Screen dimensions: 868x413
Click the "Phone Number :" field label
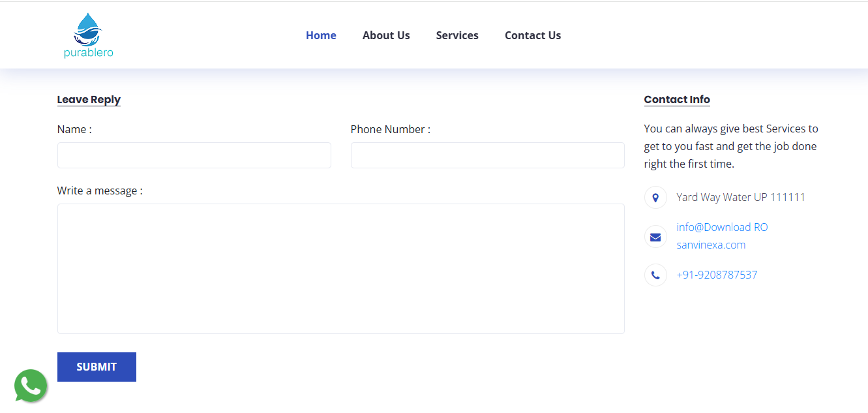(x=390, y=129)
